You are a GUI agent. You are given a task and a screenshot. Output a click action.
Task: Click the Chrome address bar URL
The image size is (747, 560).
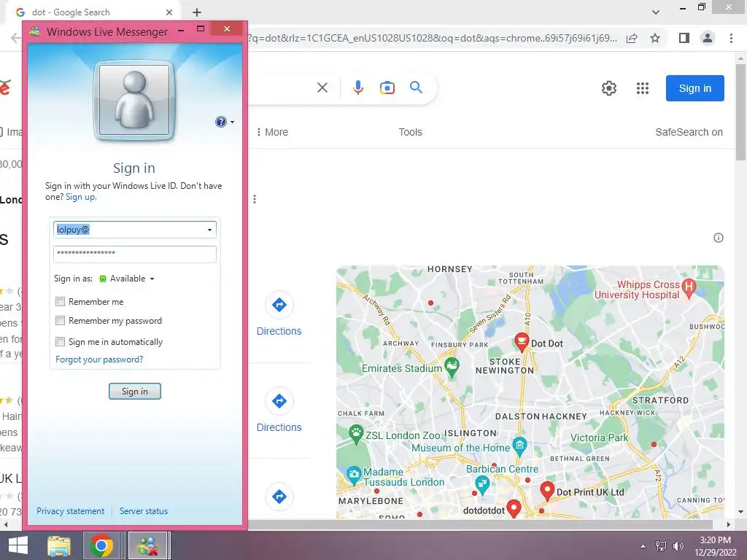[x=432, y=38]
